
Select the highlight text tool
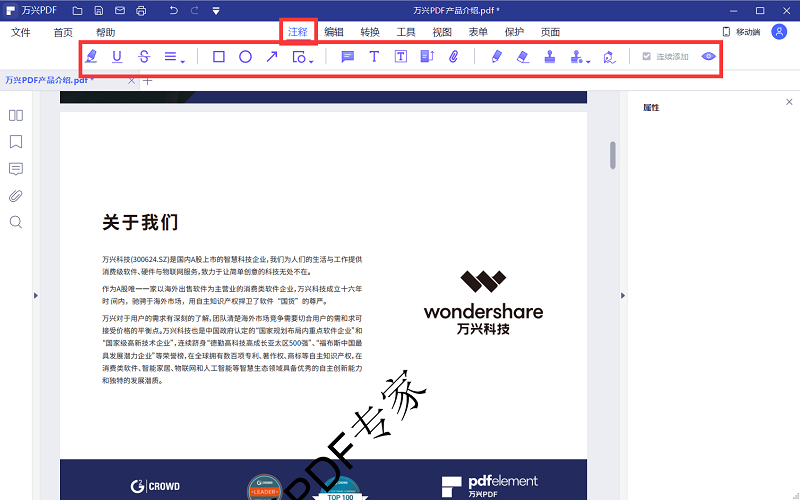click(92, 57)
